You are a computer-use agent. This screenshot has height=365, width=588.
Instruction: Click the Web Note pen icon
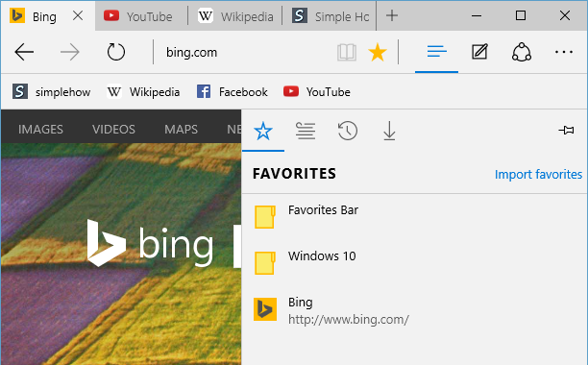coord(479,52)
